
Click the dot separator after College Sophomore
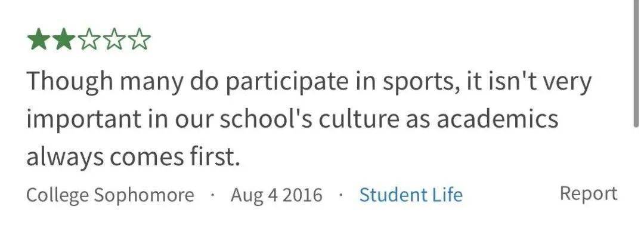[x=212, y=195]
